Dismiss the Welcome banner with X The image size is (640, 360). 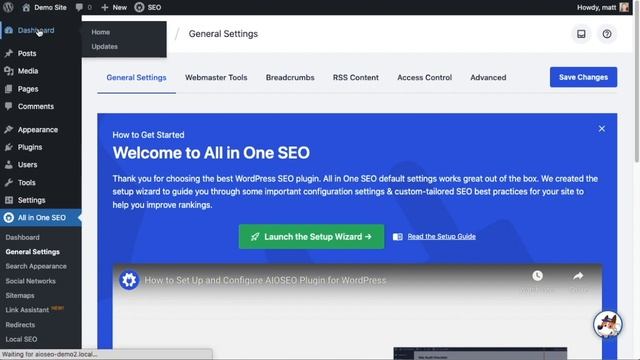[602, 129]
